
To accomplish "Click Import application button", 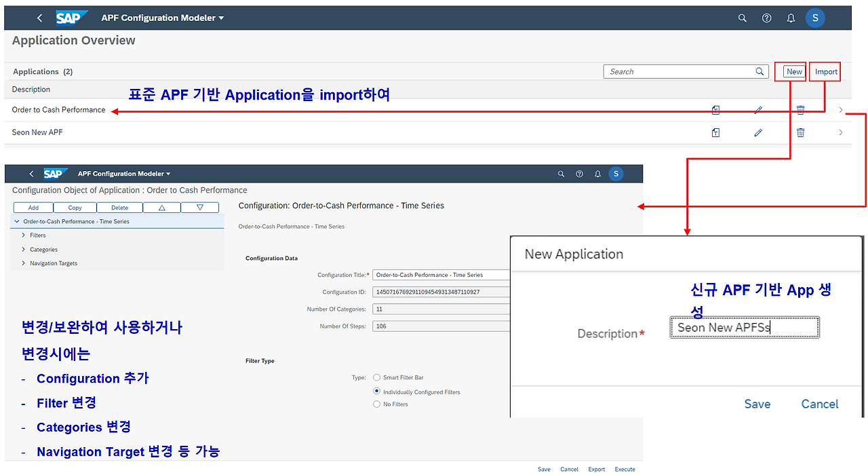I will (826, 71).
